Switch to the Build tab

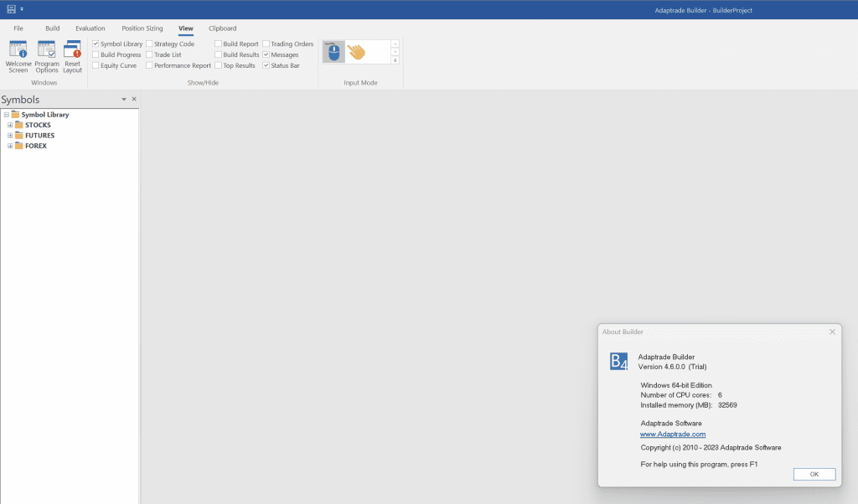pos(53,28)
